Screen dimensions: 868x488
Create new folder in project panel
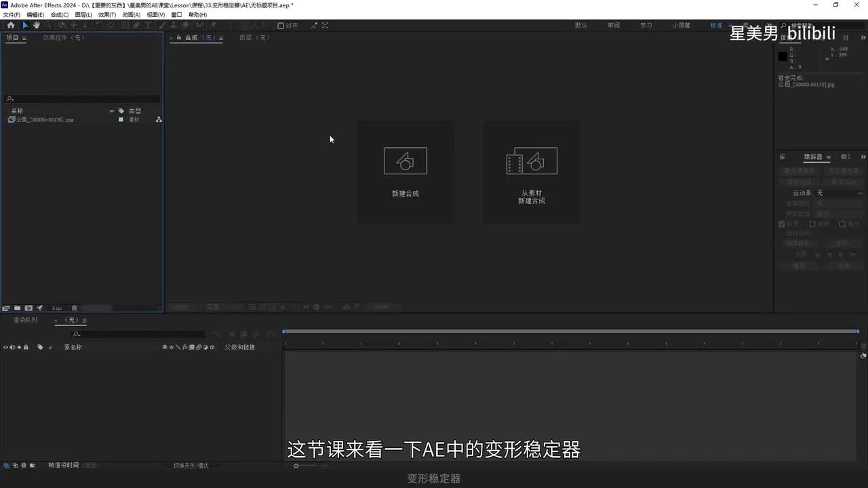click(18, 308)
